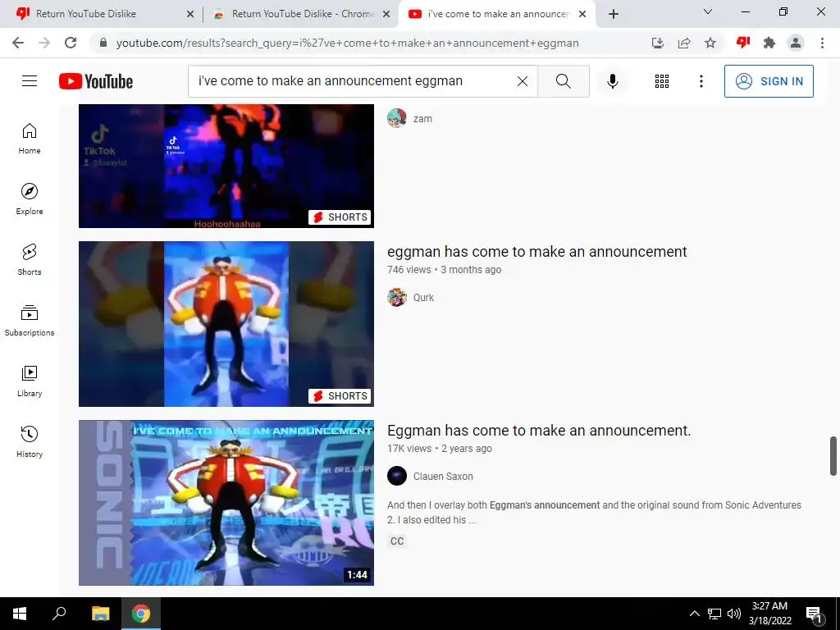Open volume tray icon
Screen dimensions: 840x630
tap(734, 614)
